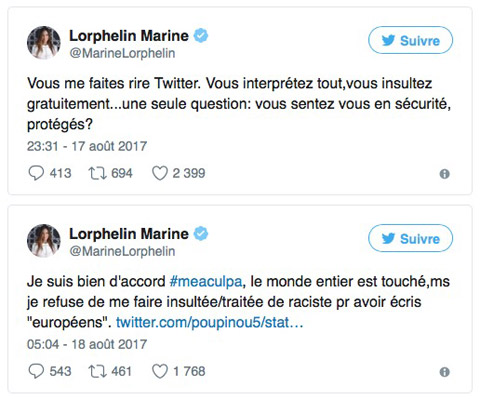Image resolution: width=480 pixels, height=399 pixels.
Task: Click the reply icon on the first tweet
Action: coord(36,173)
